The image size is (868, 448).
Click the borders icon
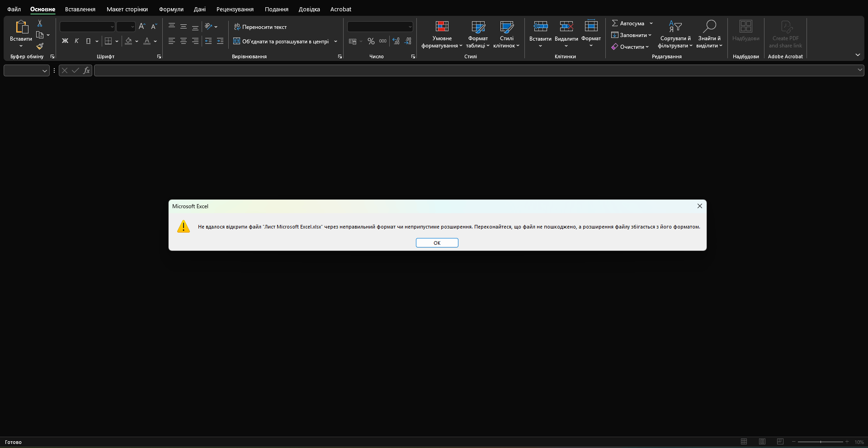coord(108,41)
